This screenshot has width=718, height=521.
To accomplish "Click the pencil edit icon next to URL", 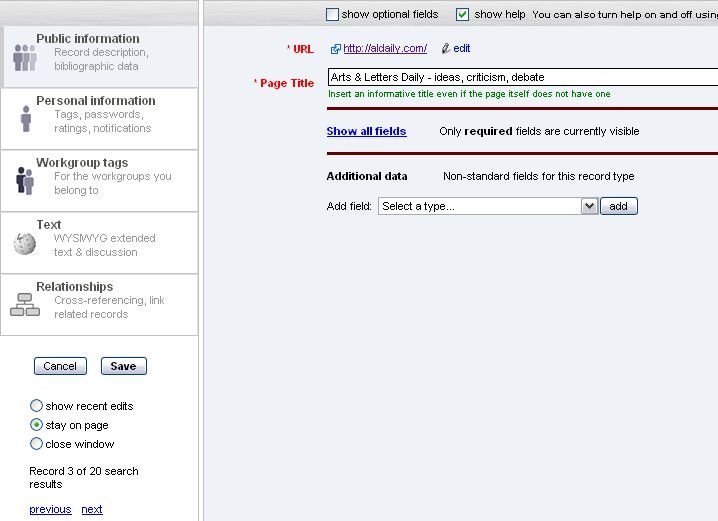I will coord(446,49).
